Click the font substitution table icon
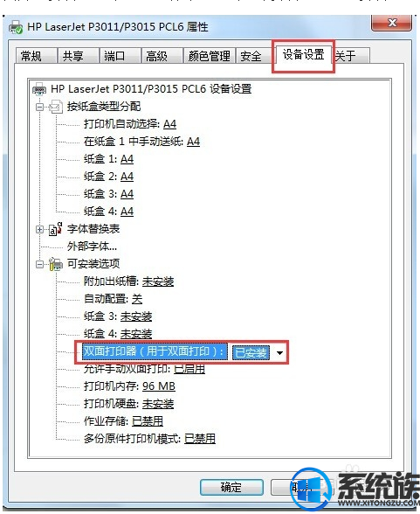This screenshot has height=514, width=420. [56, 229]
